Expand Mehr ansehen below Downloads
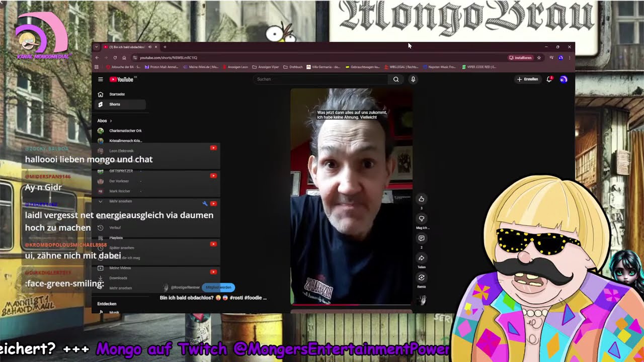Screen dimensions: 644x362 [120, 288]
